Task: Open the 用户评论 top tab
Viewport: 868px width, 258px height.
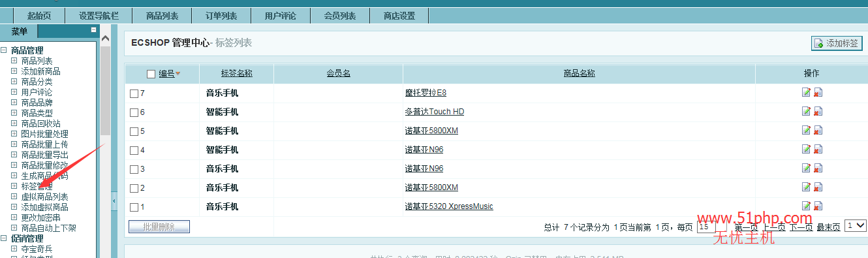Action: pos(281,16)
